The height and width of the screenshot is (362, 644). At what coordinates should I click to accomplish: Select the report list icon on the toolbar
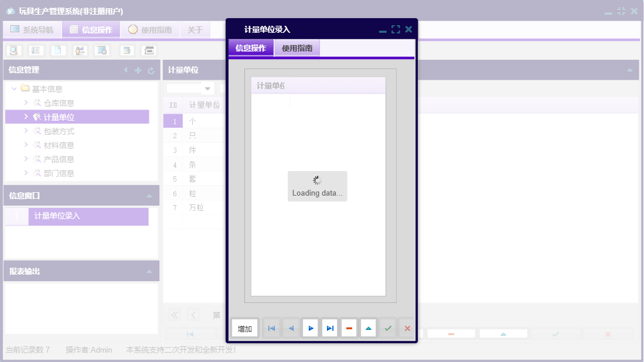(35, 50)
